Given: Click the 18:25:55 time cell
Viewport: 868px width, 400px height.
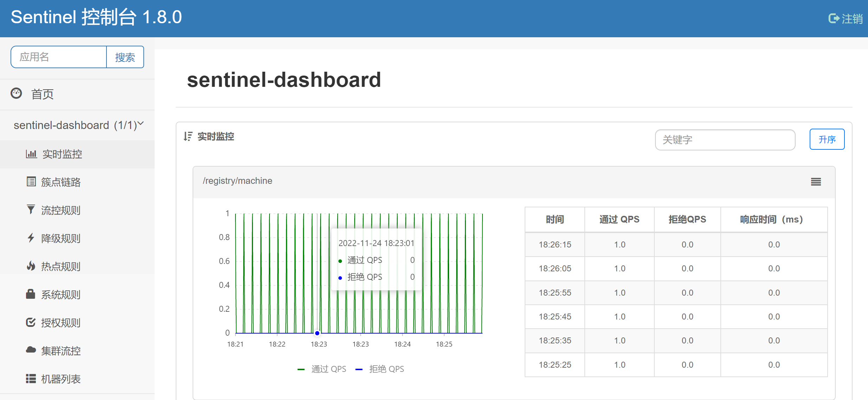Looking at the screenshot, I should [555, 293].
